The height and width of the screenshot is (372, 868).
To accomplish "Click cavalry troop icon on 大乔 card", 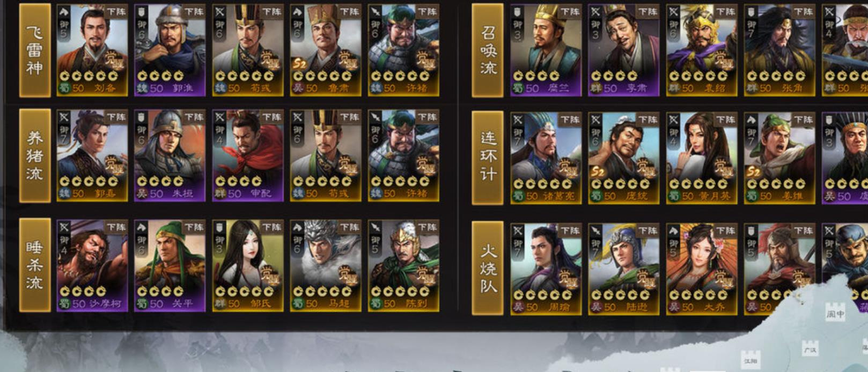I will pyautogui.click(x=673, y=230).
